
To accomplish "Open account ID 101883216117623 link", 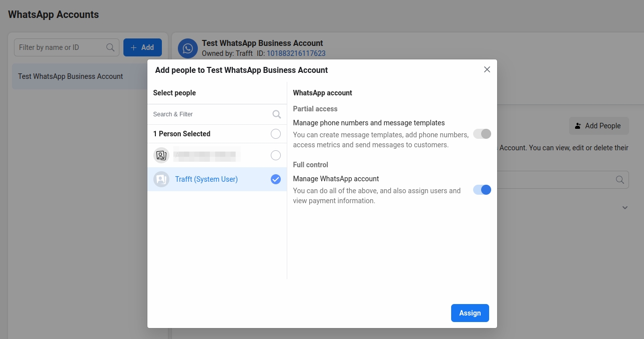I will coord(296,53).
